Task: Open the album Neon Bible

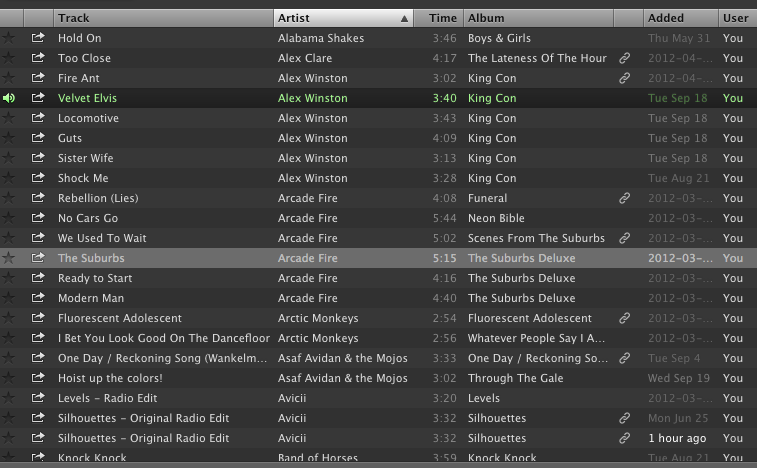Action: pos(496,218)
